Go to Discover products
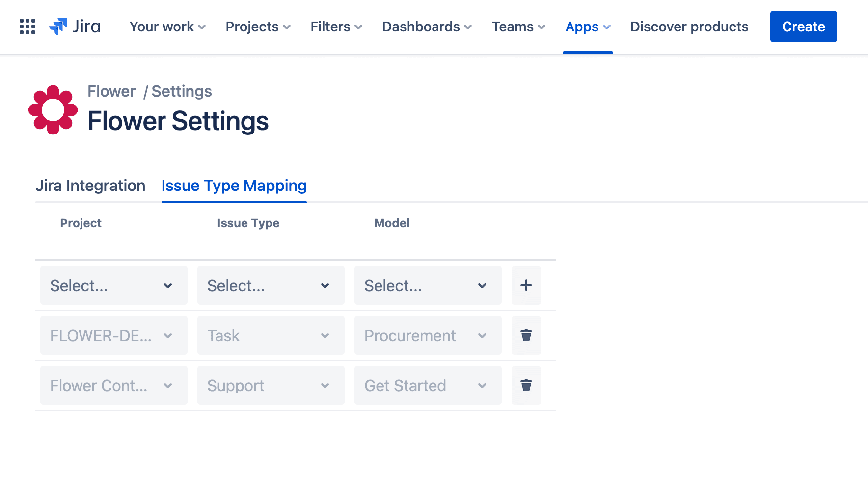The width and height of the screenshot is (868, 484). (689, 27)
